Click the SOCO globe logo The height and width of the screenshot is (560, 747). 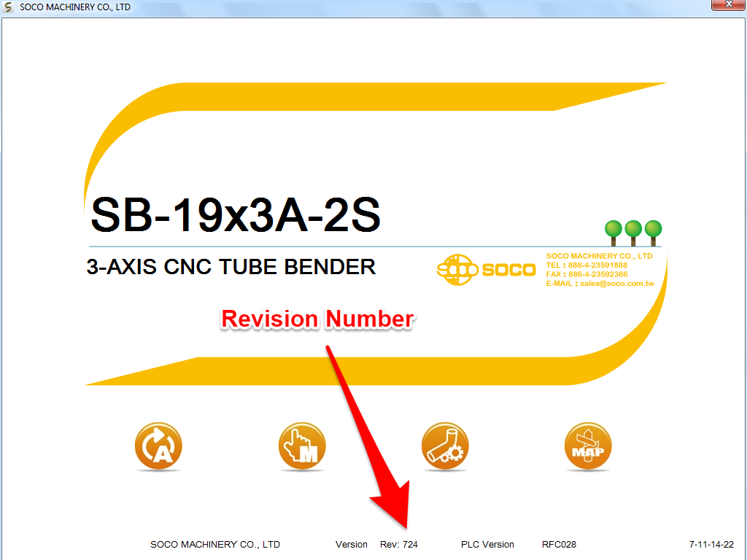457,270
